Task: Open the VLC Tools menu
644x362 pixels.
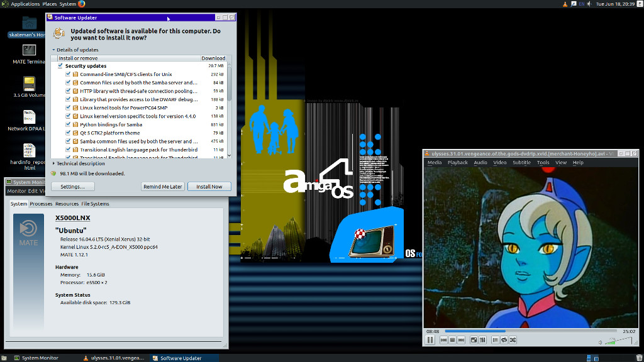Action: pos(543,163)
